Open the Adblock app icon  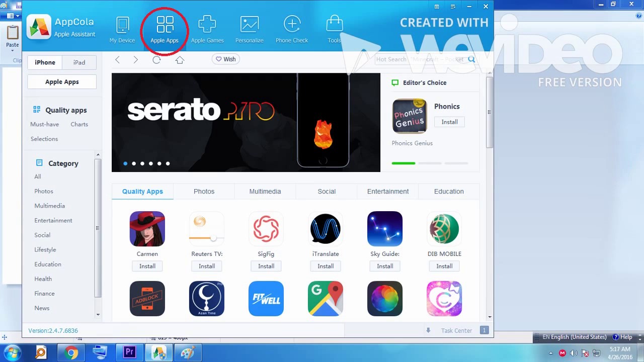click(147, 299)
